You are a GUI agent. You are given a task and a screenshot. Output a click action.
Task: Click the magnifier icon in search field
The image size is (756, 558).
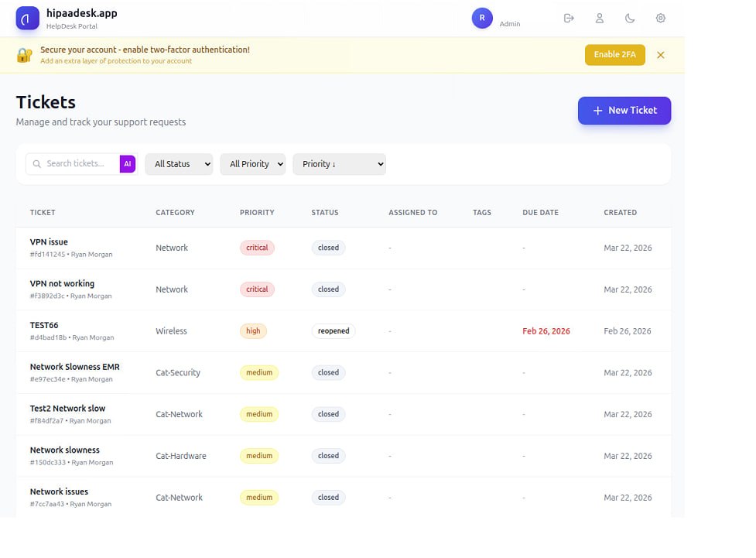(x=36, y=163)
